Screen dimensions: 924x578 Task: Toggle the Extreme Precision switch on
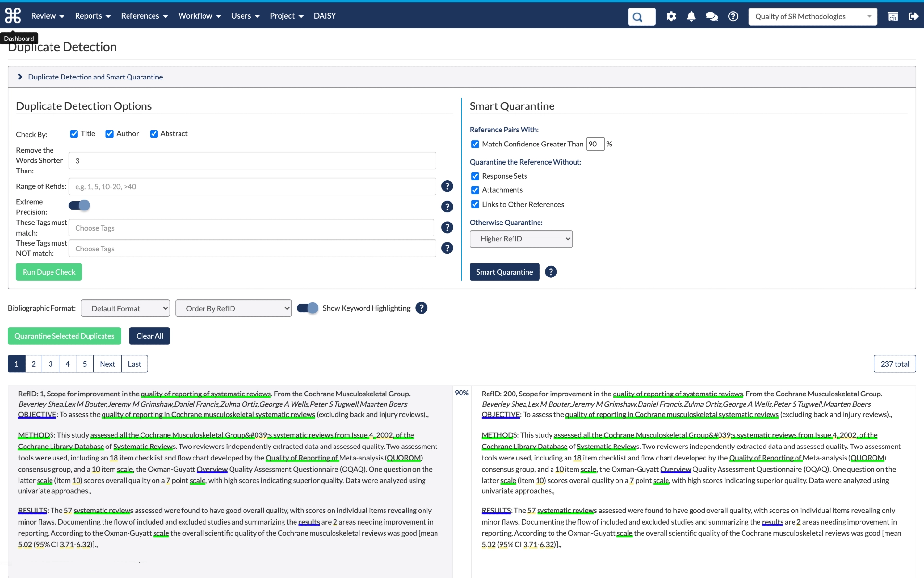78,205
